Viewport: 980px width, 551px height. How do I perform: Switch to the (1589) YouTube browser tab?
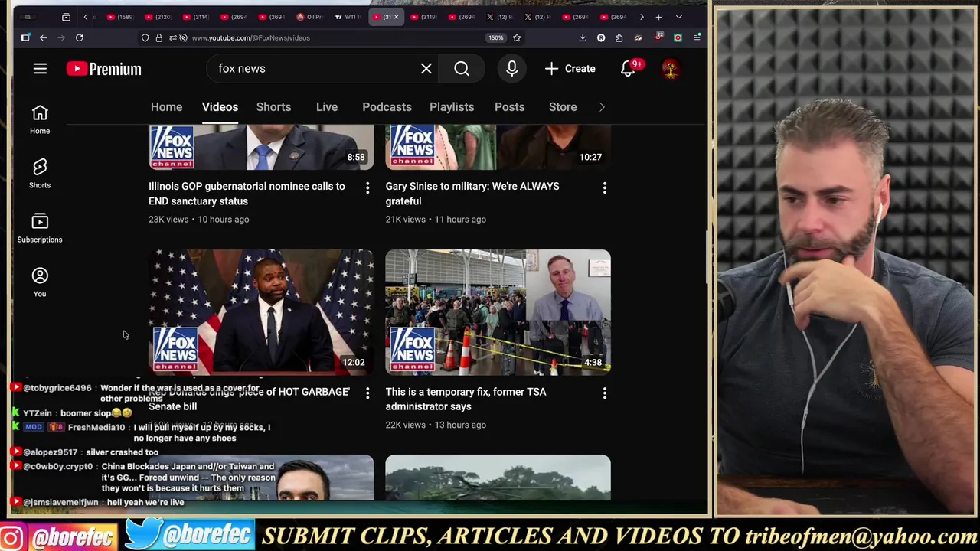119,17
